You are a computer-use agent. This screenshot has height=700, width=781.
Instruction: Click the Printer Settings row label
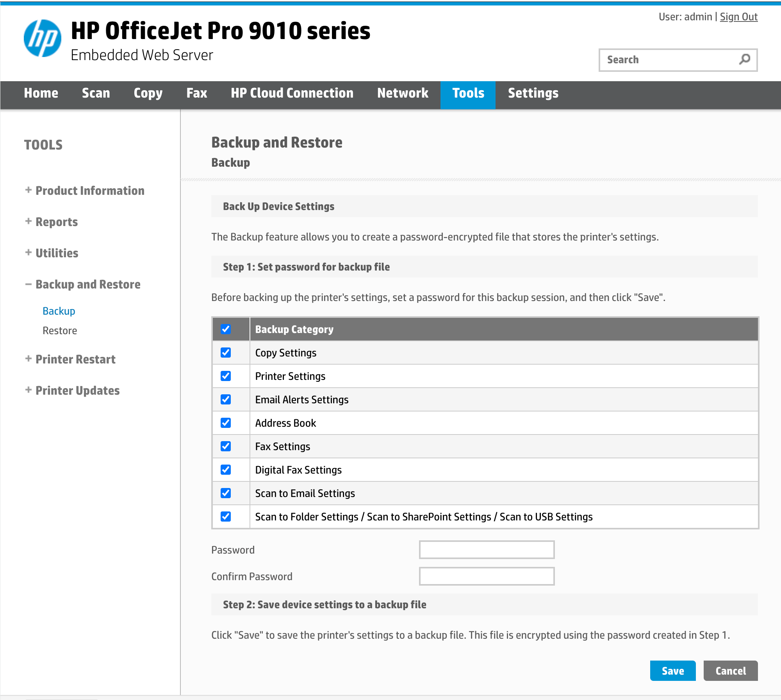[x=290, y=376]
